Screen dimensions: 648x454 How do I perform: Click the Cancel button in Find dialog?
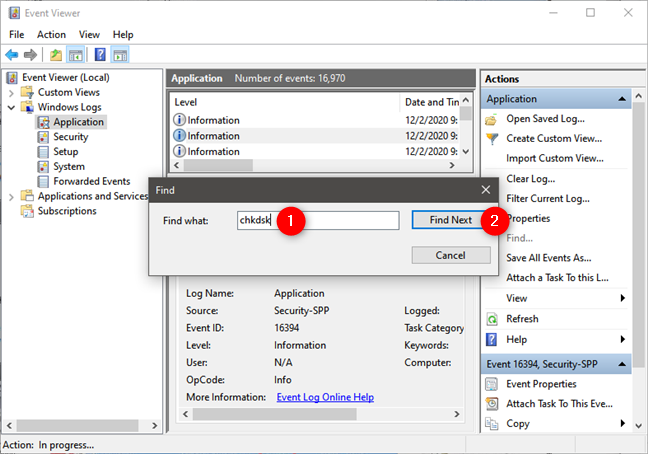(451, 255)
